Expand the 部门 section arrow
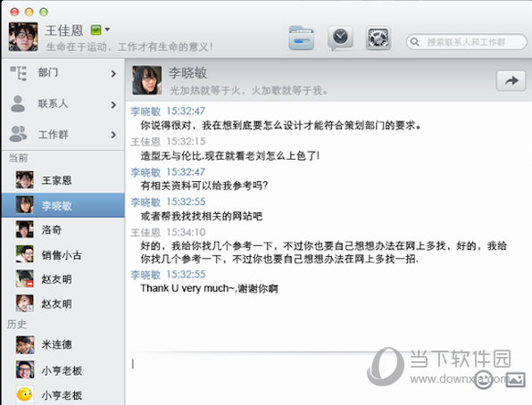Viewport: 532px width, 405px height. (113, 74)
